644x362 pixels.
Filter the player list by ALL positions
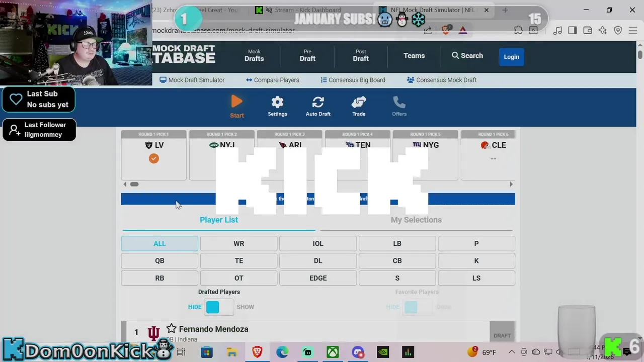(159, 243)
